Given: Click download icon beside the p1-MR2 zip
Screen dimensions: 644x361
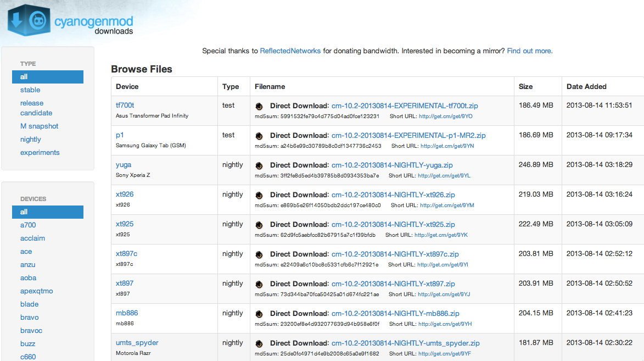Looking at the screenshot, I should [259, 135].
